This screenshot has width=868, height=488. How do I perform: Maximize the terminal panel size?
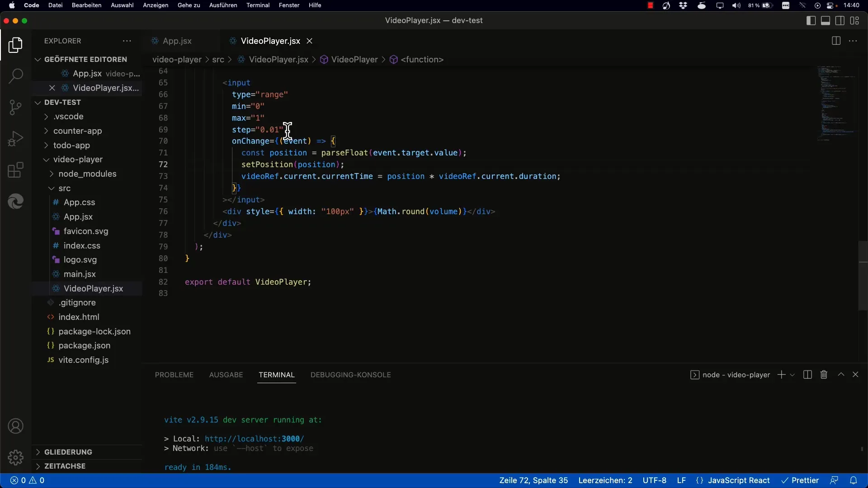point(841,375)
